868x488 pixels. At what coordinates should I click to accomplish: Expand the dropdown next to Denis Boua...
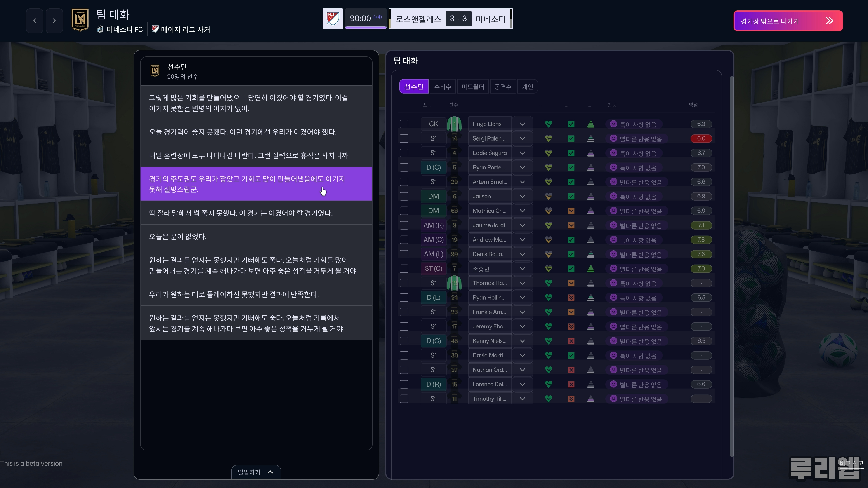(522, 254)
